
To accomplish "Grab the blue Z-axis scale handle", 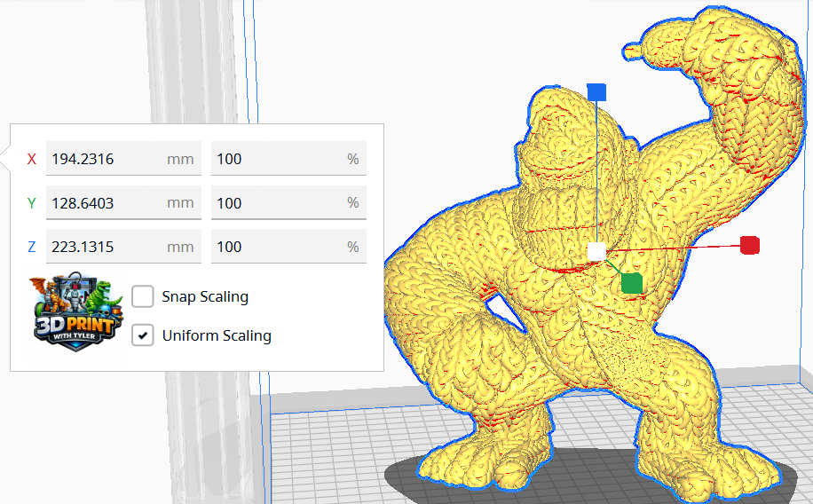I will [596, 92].
